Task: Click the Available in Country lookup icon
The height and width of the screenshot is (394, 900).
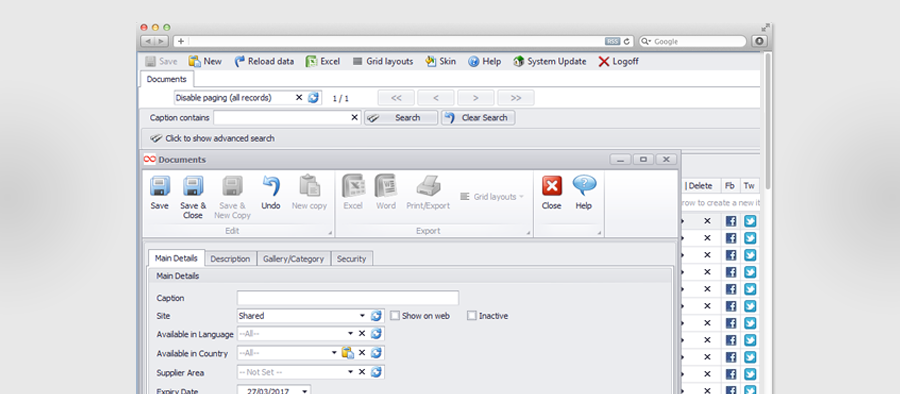Action: coord(348,353)
